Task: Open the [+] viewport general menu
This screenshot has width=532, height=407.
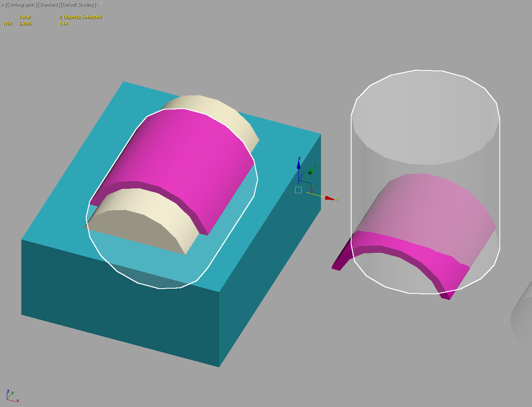Action: coord(2,5)
